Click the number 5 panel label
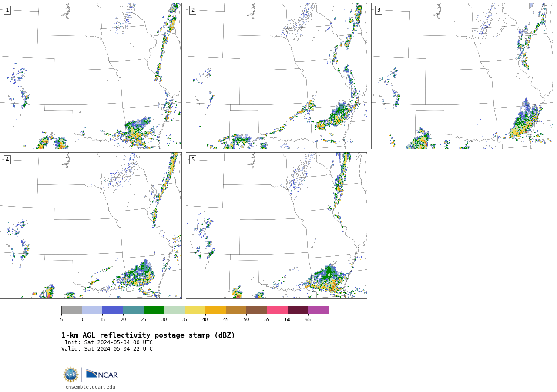 tap(193, 160)
